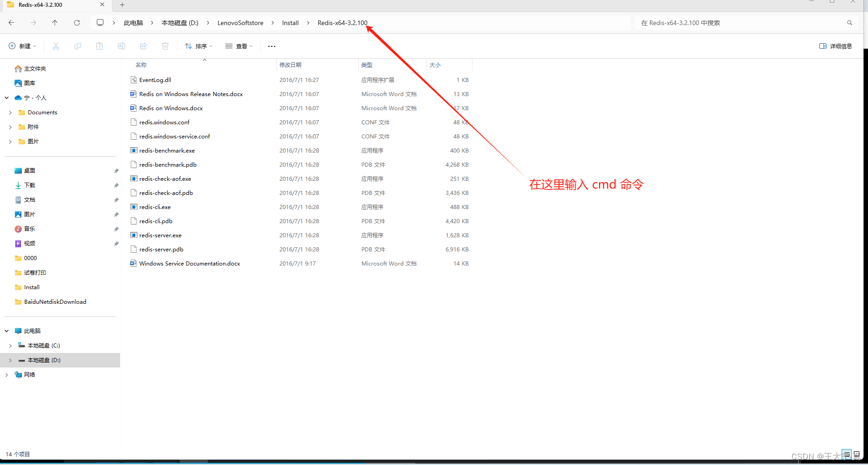Collapse the 宁 - 个人 OneDrive node
This screenshot has height=465, width=868.
7,98
